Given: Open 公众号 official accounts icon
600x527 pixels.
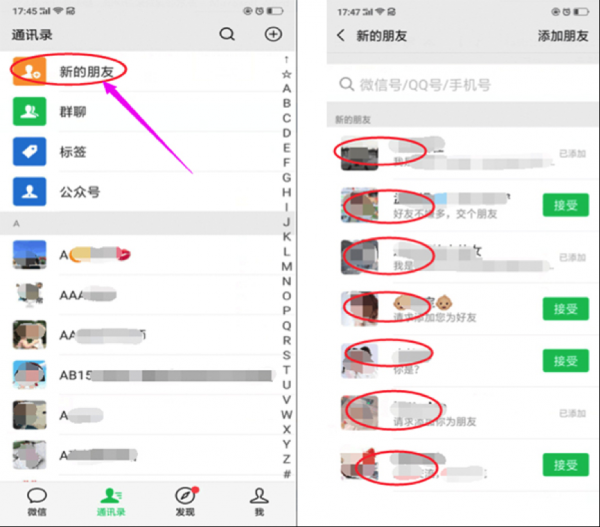Looking at the screenshot, I should pyautogui.click(x=30, y=192).
